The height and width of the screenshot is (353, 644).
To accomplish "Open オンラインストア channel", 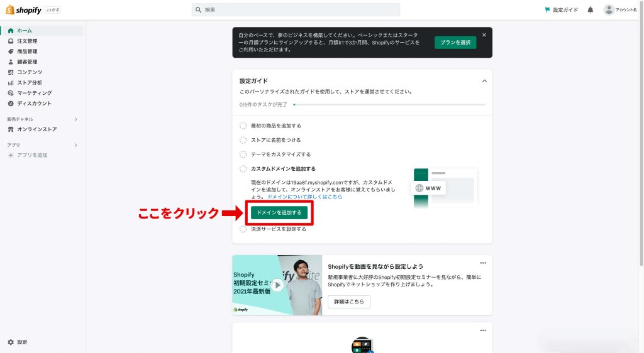I will point(37,129).
